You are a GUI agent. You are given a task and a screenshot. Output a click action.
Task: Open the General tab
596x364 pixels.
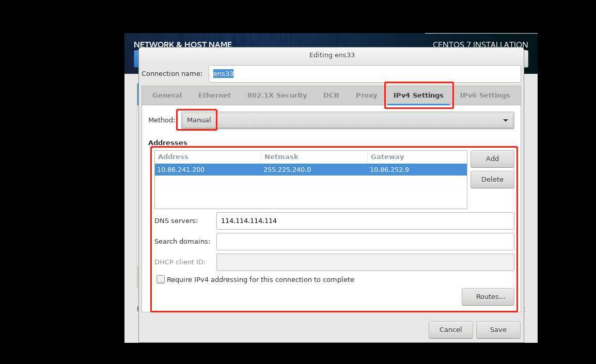(167, 96)
